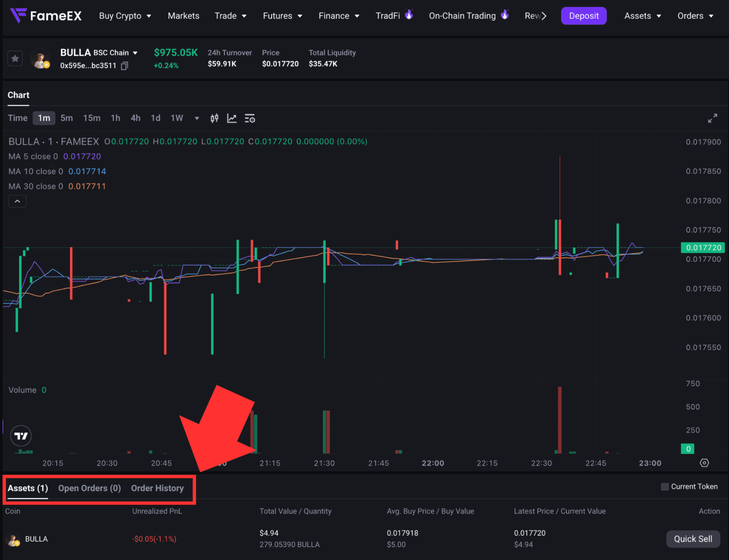Viewport: 729px width, 560px height.
Task: Click Quick Sell for BULLA
Action: 693,539
